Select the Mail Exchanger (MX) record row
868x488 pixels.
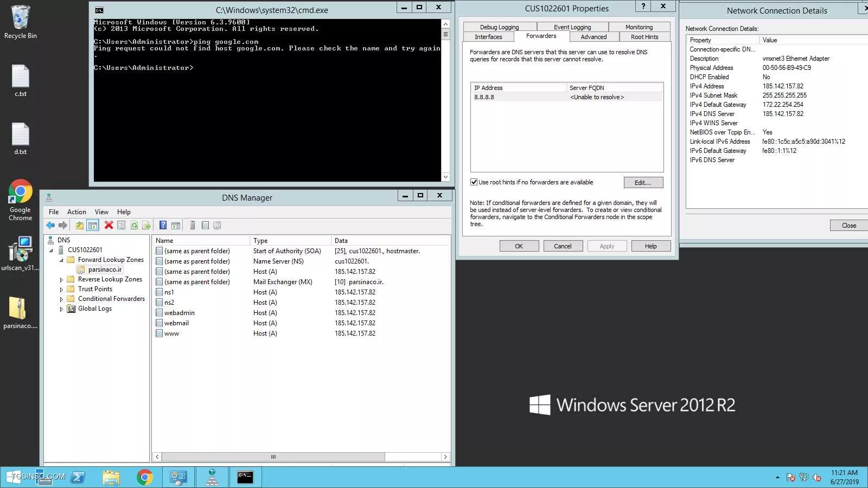coord(301,282)
